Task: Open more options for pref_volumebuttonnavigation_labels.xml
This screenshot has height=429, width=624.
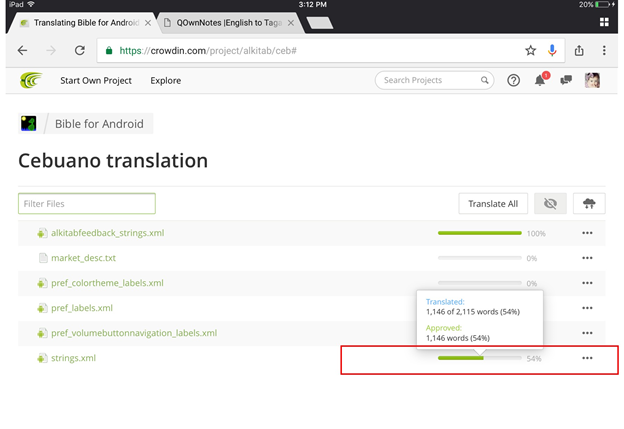Action: point(587,333)
